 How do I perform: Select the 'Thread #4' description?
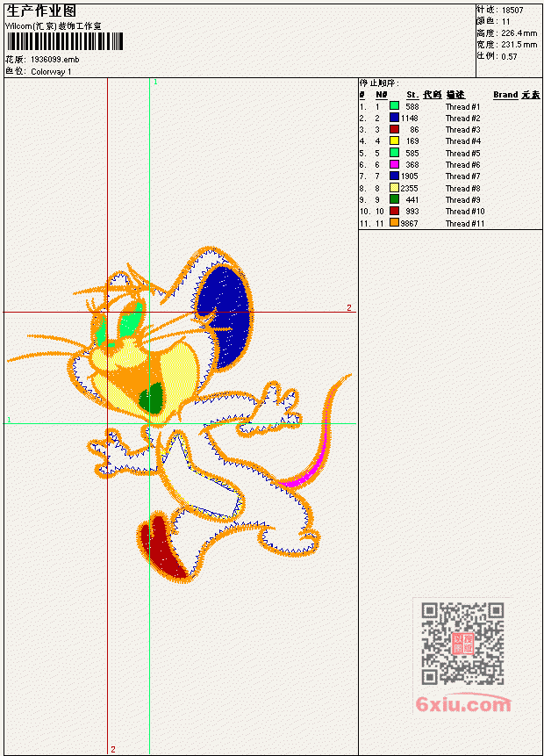(462, 141)
